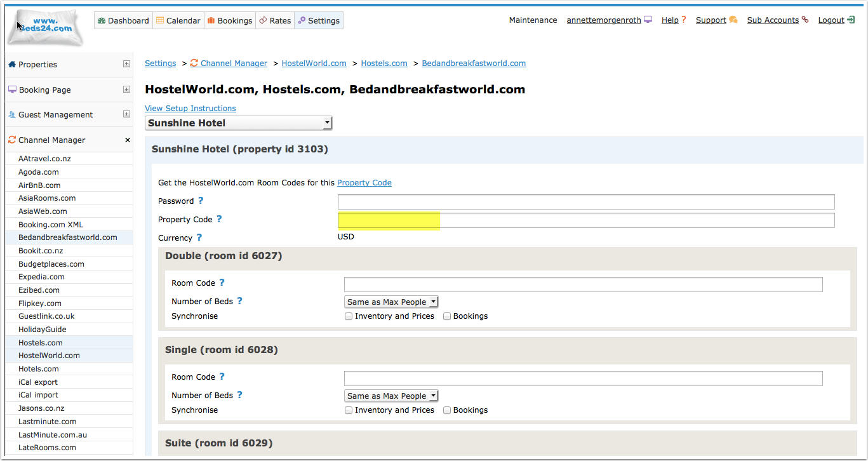Click the Property Code link
Image resolution: width=868 pixels, height=461 pixels.
point(364,183)
